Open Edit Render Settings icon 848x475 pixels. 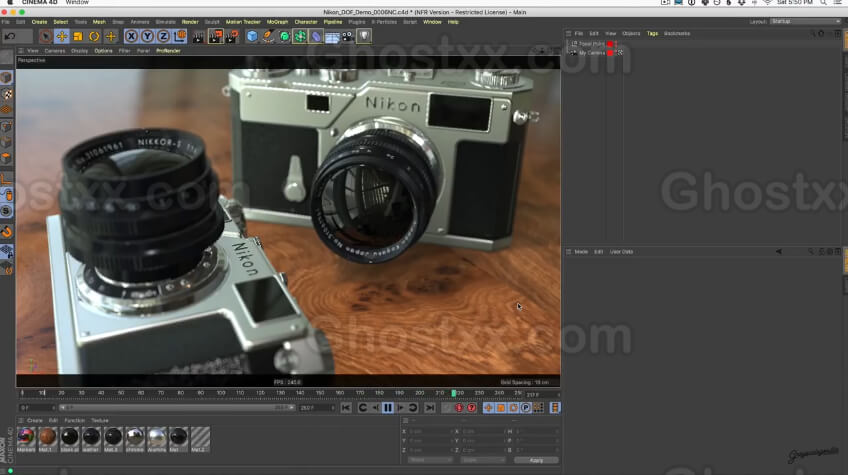coord(232,36)
